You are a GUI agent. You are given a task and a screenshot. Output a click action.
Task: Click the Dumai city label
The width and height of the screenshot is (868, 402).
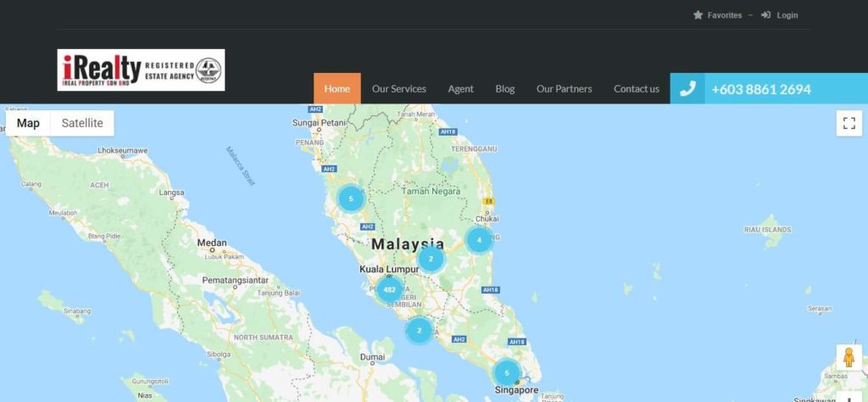(x=373, y=357)
